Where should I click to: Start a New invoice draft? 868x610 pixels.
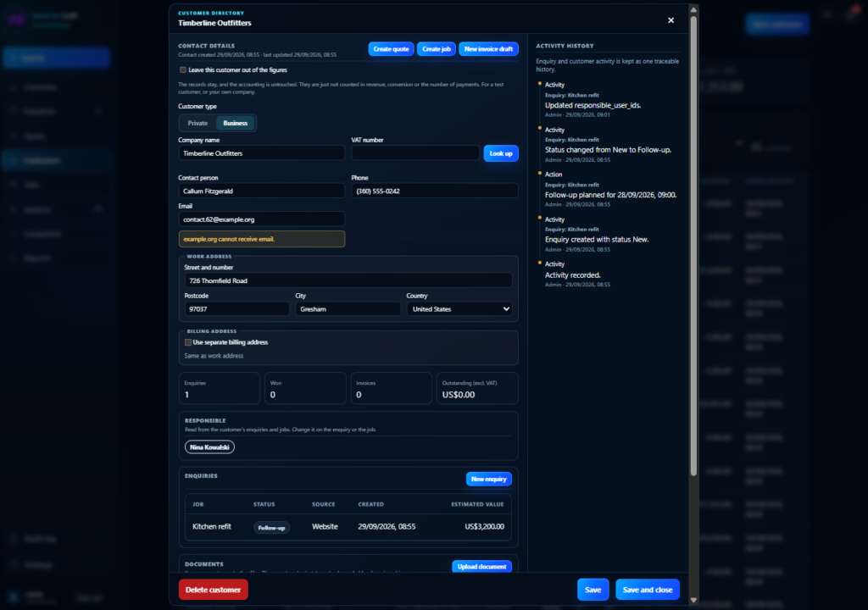(488, 49)
